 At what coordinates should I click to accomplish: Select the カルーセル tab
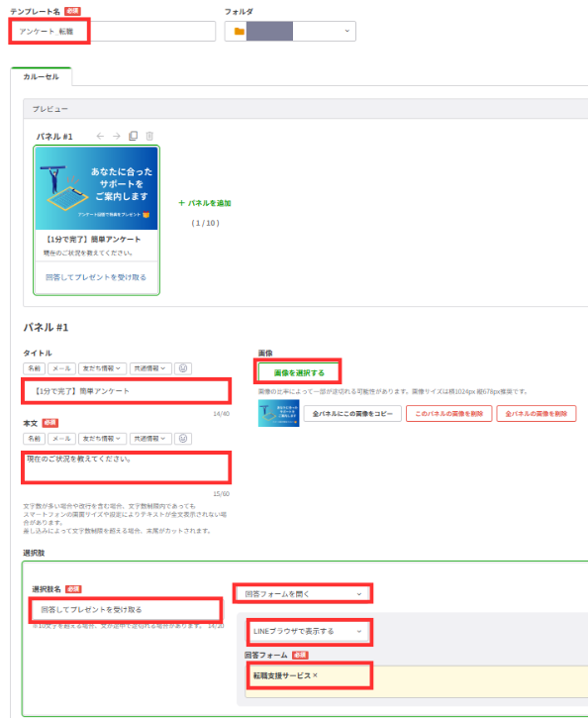click(42, 76)
